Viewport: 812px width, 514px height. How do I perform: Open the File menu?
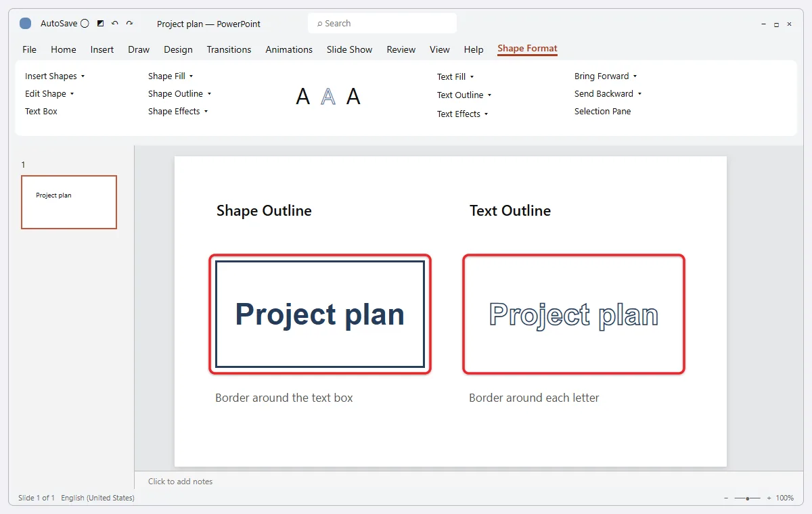30,49
